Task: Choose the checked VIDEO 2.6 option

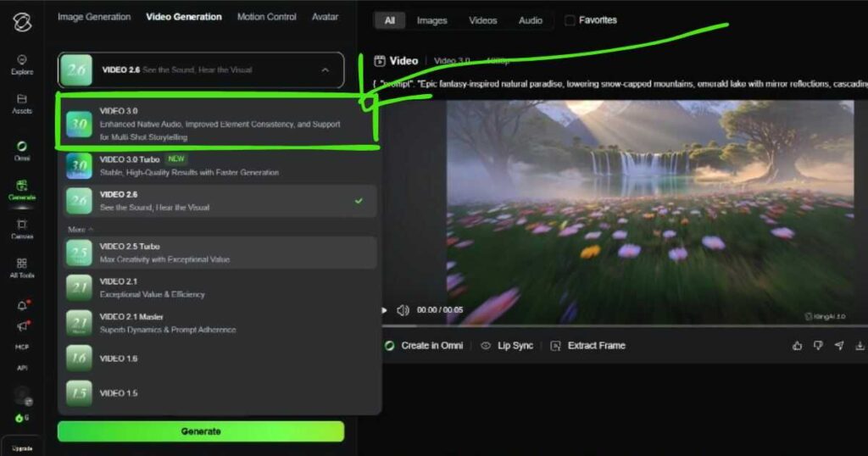Action: coord(219,201)
